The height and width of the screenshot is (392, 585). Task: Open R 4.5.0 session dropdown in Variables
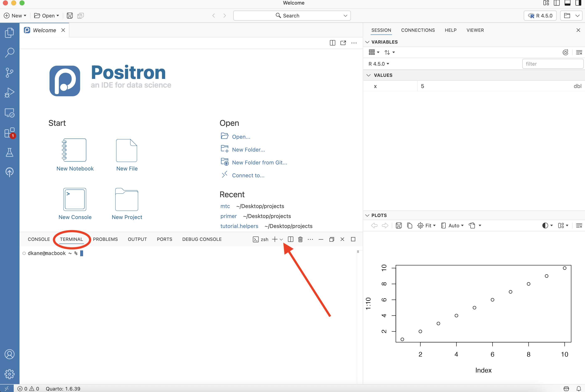[379, 64]
